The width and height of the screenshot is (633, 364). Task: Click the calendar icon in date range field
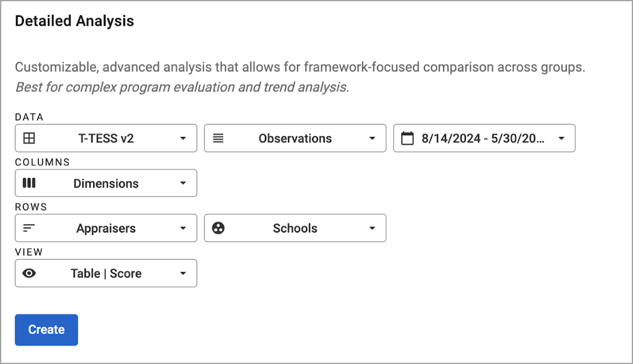click(x=408, y=138)
